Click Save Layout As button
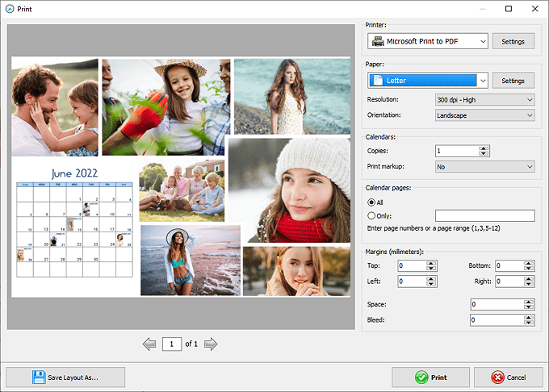The height and width of the screenshot is (392, 549). pos(65,377)
